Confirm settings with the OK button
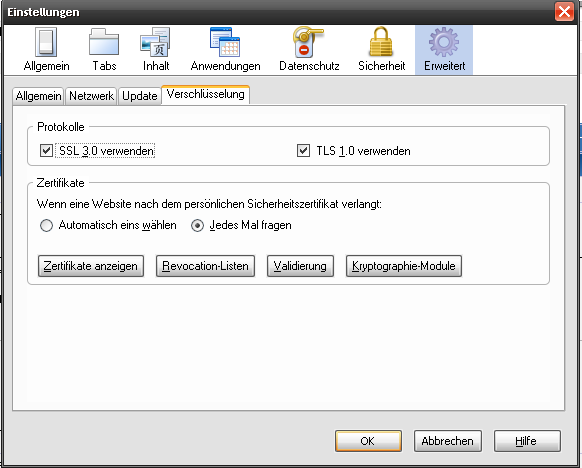582x468 pixels. 368,441
